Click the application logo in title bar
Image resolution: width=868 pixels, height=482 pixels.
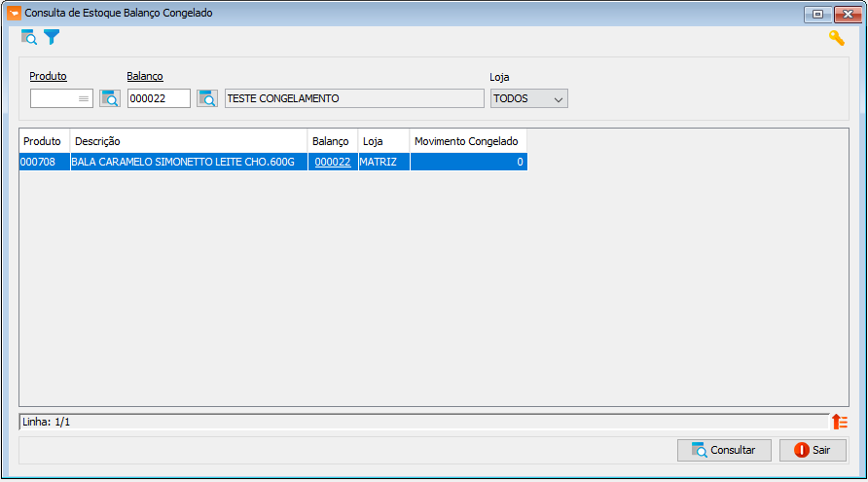pyautogui.click(x=14, y=13)
